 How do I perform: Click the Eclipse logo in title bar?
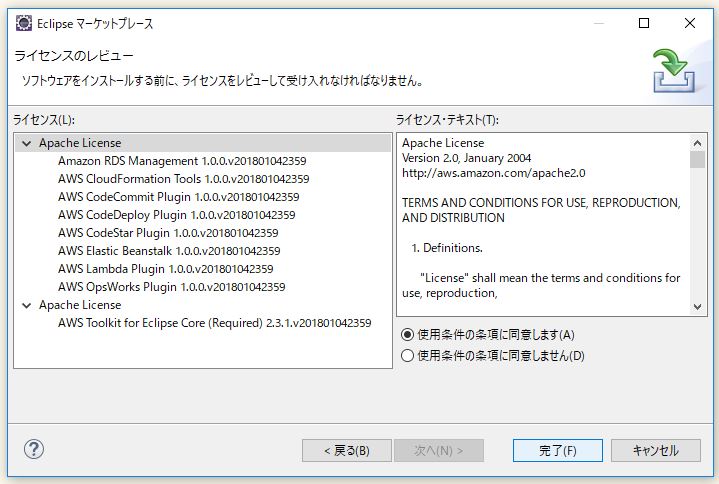coord(24,23)
